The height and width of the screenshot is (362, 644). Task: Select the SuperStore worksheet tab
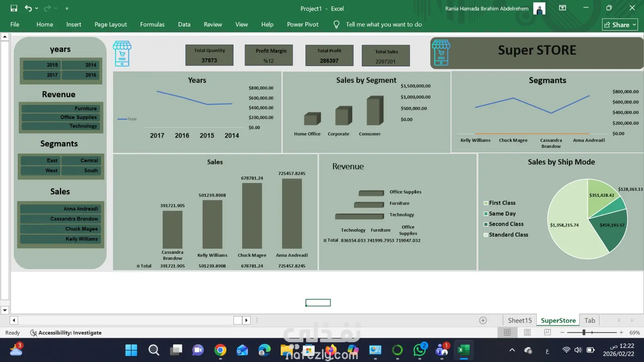(x=558, y=321)
